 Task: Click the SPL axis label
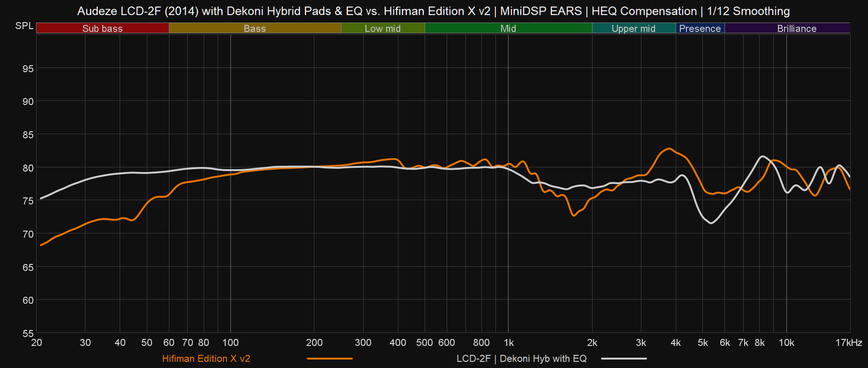click(x=24, y=26)
